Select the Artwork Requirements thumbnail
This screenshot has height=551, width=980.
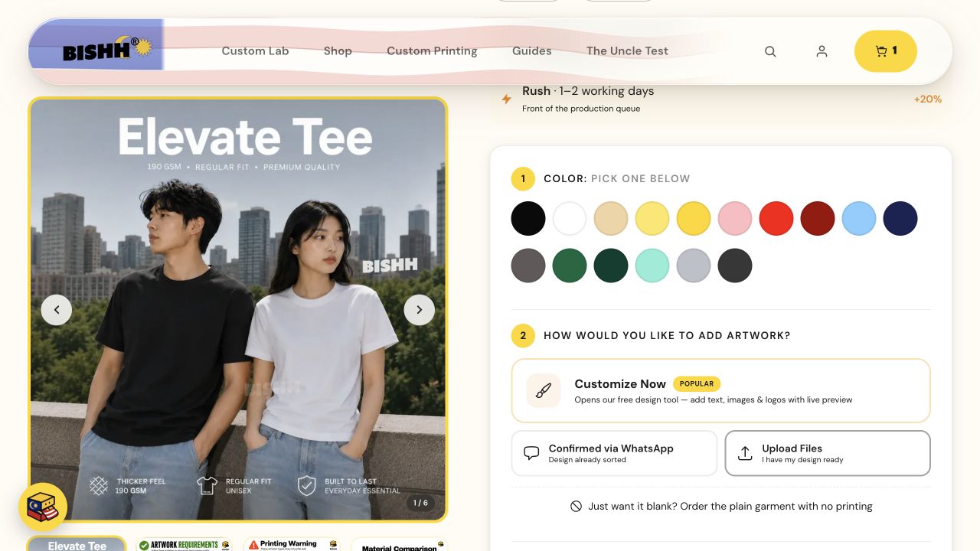coord(184,544)
